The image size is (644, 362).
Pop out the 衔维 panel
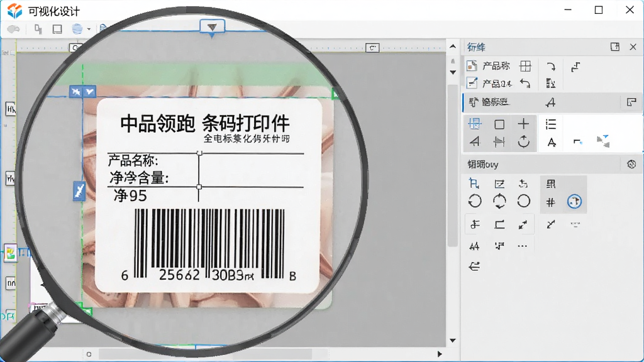(x=615, y=47)
